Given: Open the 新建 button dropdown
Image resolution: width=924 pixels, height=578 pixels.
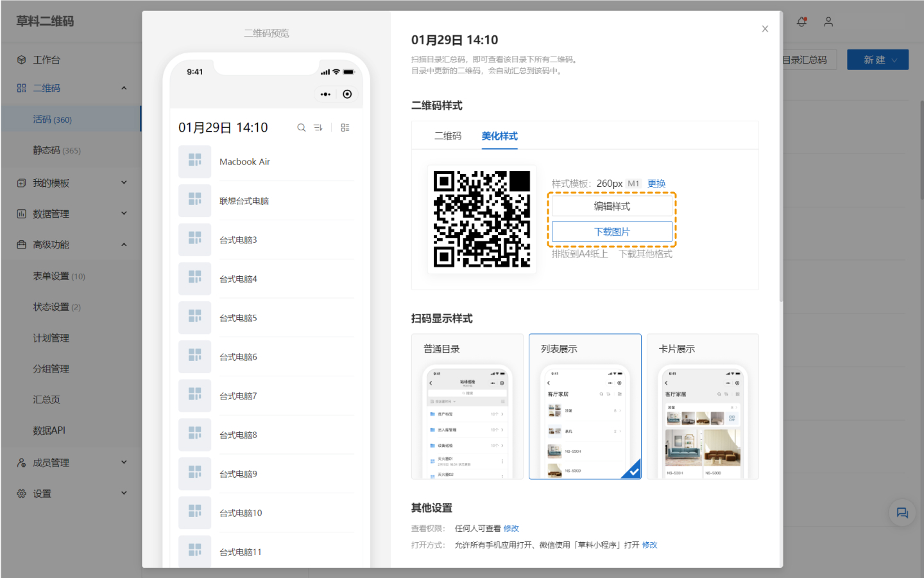Looking at the screenshot, I should (x=878, y=60).
